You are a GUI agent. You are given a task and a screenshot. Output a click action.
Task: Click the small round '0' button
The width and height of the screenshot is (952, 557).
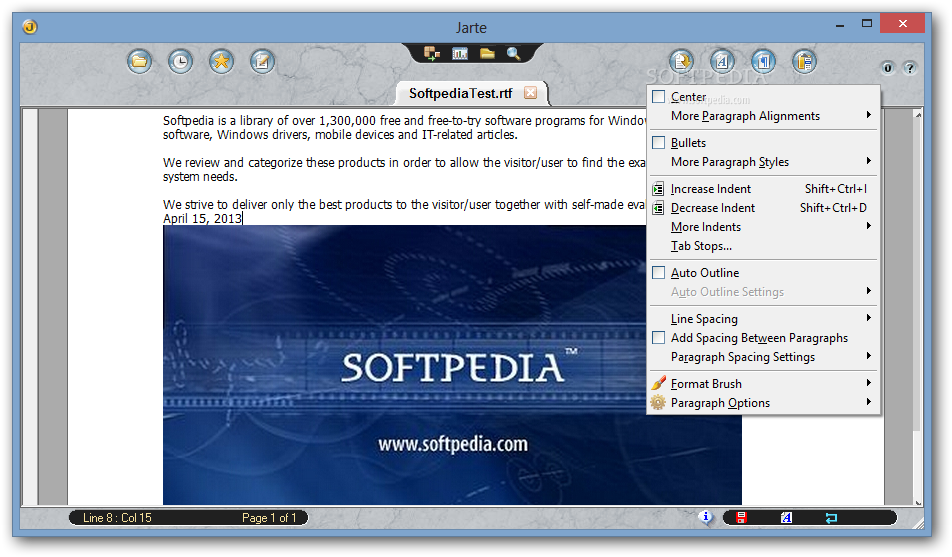click(x=888, y=68)
